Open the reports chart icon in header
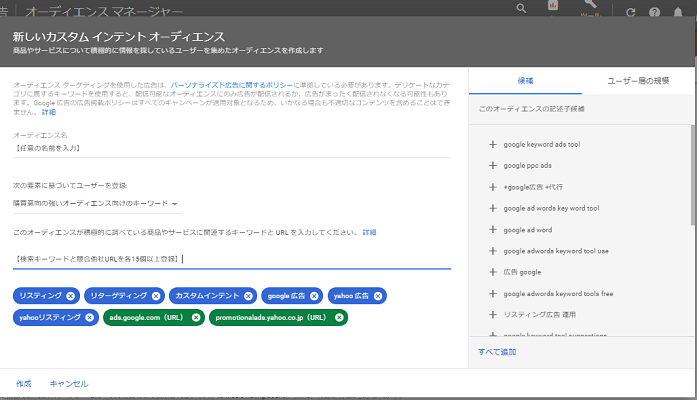 click(x=553, y=5)
